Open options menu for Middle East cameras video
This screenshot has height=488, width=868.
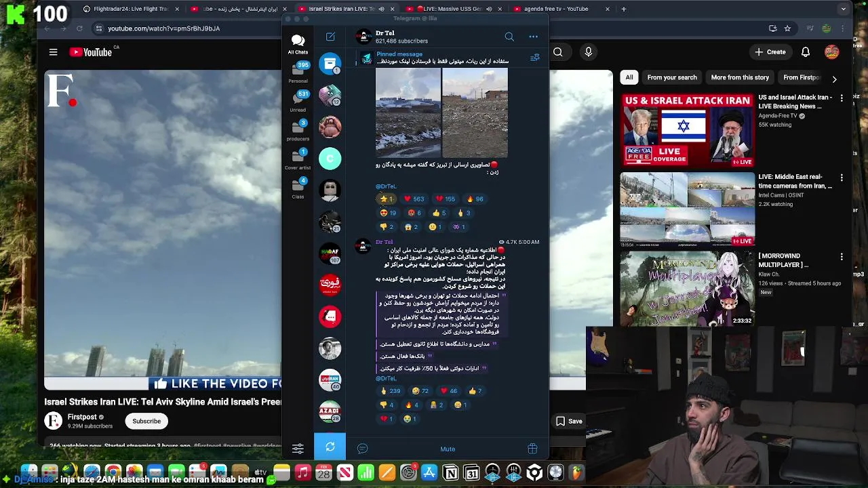(x=842, y=178)
